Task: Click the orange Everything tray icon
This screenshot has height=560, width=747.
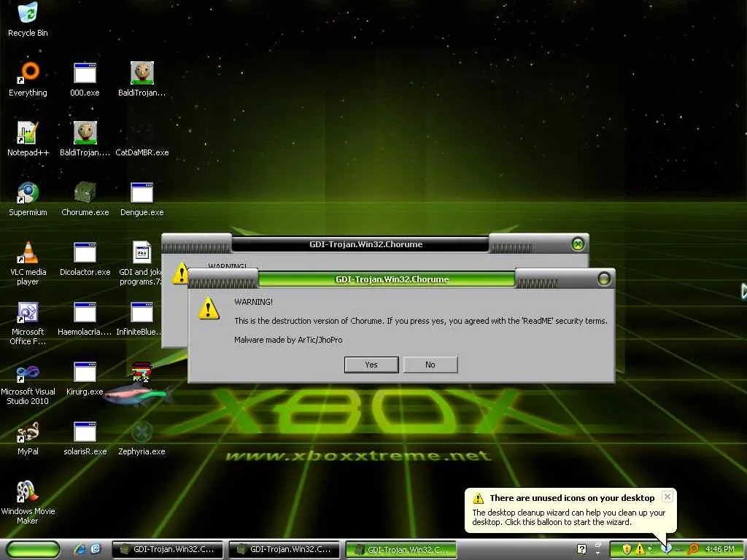Action: coord(694,549)
